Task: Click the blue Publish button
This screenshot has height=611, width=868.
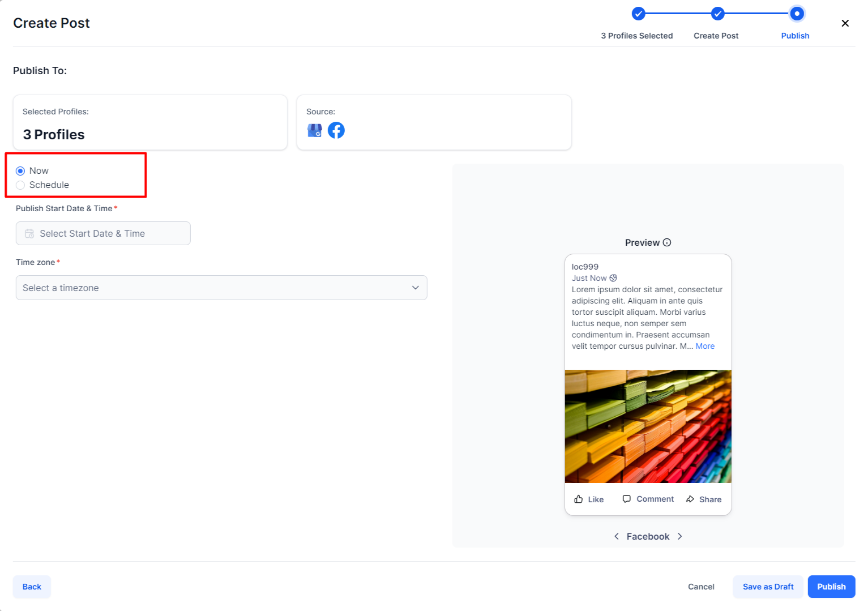Action: coord(831,587)
